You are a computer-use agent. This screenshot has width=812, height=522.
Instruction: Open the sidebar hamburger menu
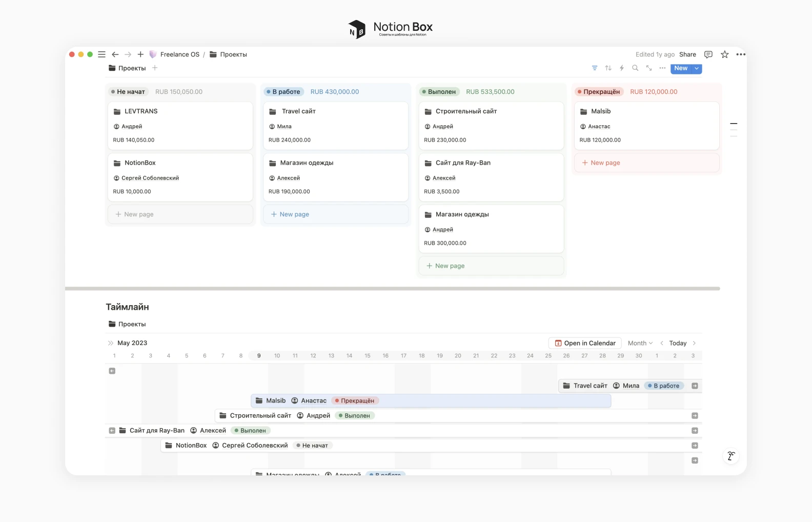(x=101, y=54)
